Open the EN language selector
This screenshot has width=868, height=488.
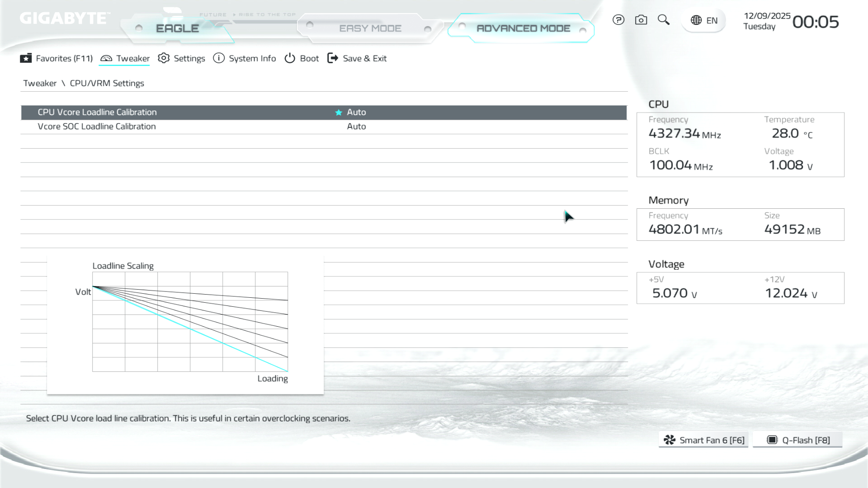(x=712, y=20)
